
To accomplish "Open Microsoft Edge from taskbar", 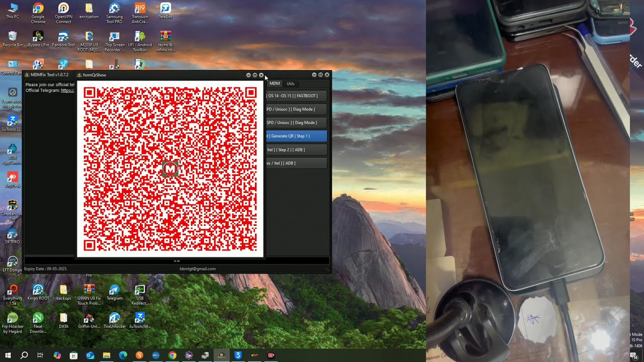I will pos(123,355).
